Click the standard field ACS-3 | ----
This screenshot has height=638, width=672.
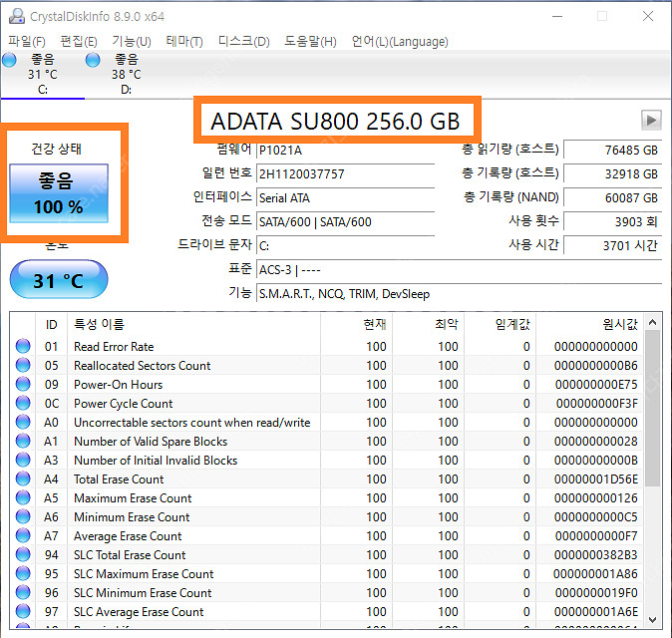(x=459, y=270)
